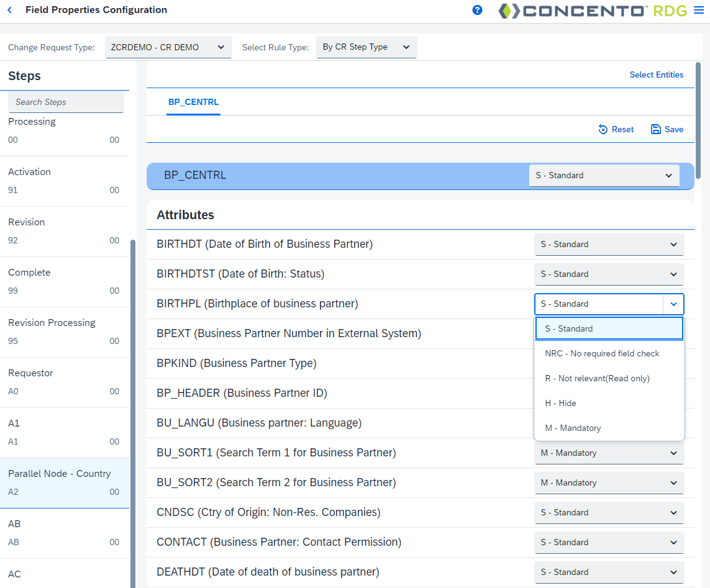
Task: Open the Select Rule Type dropdown
Action: click(366, 47)
